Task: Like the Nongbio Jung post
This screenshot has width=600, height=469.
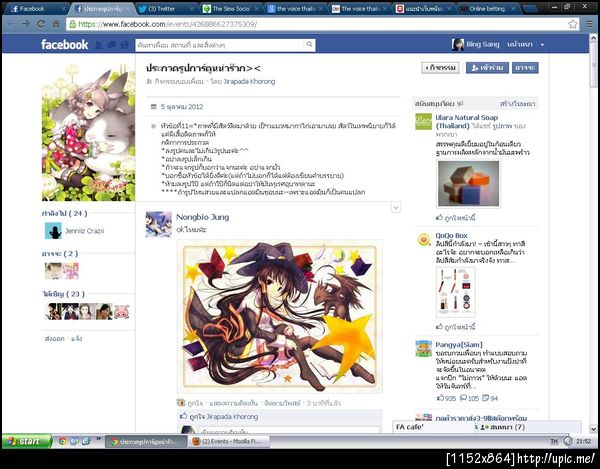Action: coord(195,403)
